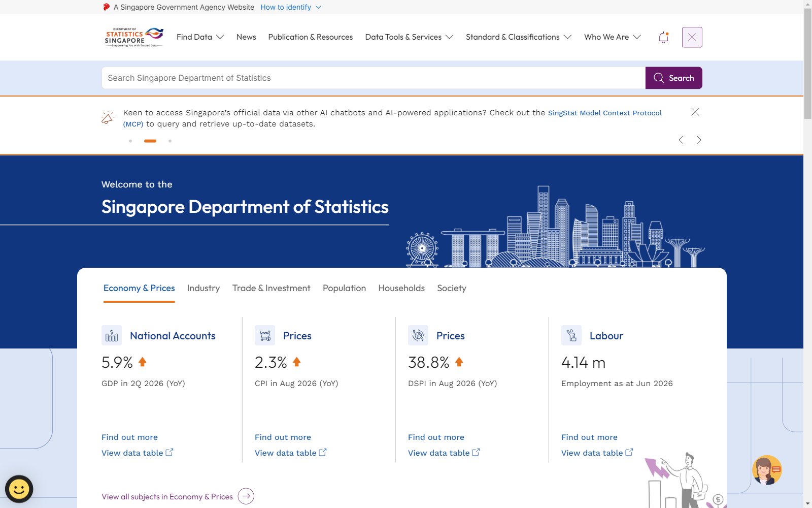Image resolution: width=812 pixels, height=508 pixels.
Task: Expand the Find Data menu
Action: tap(200, 37)
